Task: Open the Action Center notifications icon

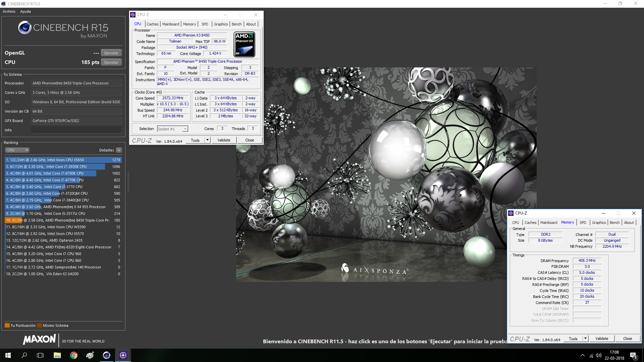Action: [633, 355]
